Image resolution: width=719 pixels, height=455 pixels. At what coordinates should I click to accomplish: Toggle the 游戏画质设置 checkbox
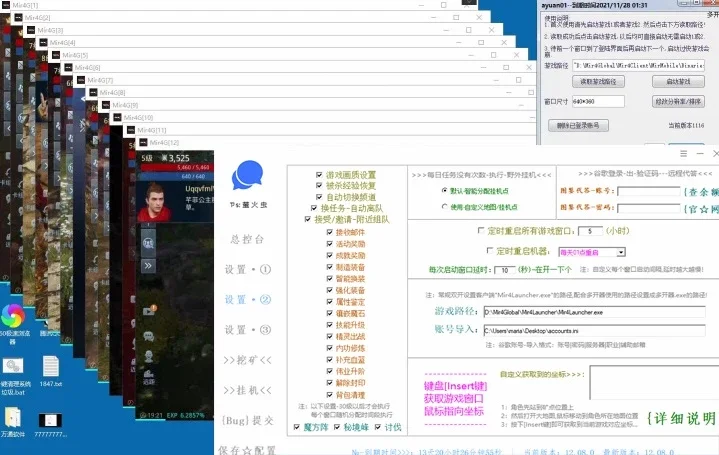tap(319, 175)
